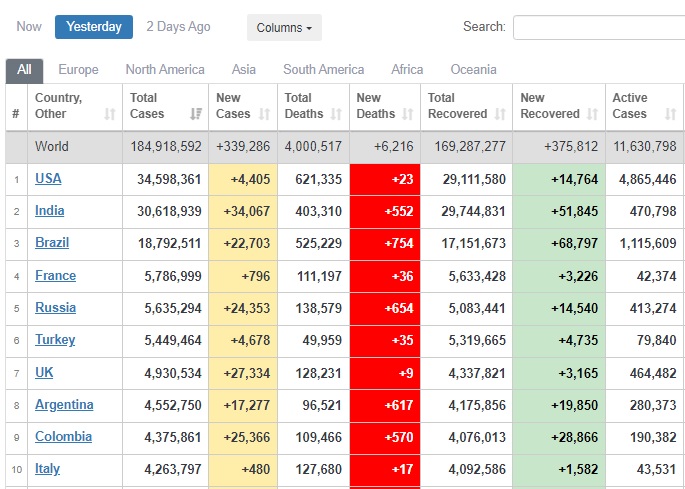The height and width of the screenshot is (489, 685).
Task: Click Colombia new recovered +28,866
Action: pyautogui.click(x=574, y=437)
